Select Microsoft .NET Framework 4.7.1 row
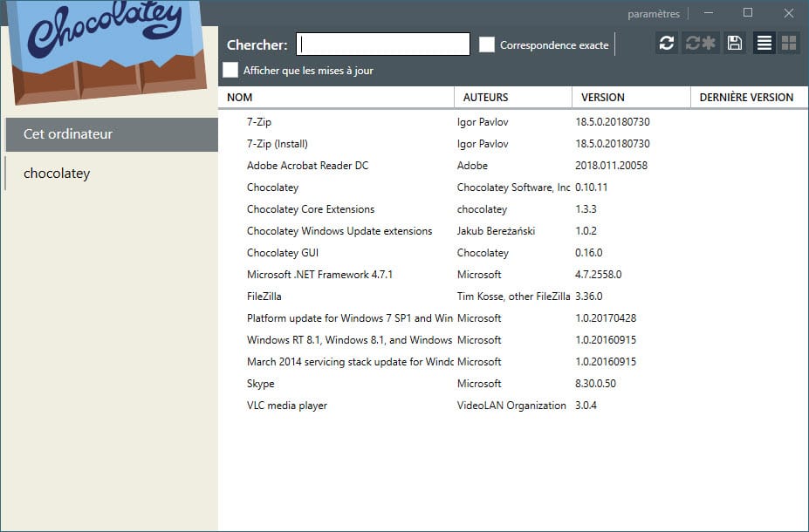 (513, 275)
